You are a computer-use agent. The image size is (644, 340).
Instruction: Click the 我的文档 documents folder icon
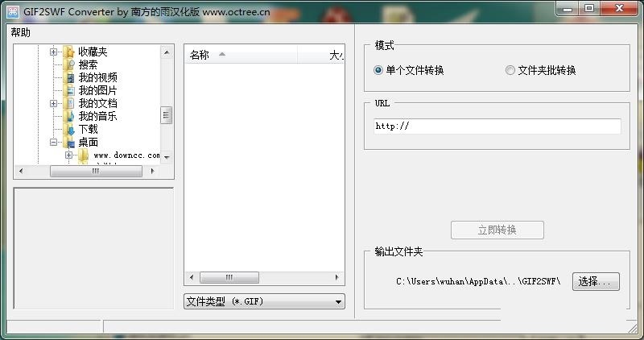coord(70,104)
